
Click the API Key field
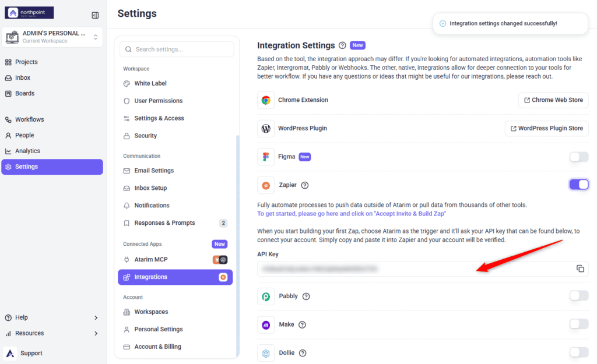pos(423,269)
